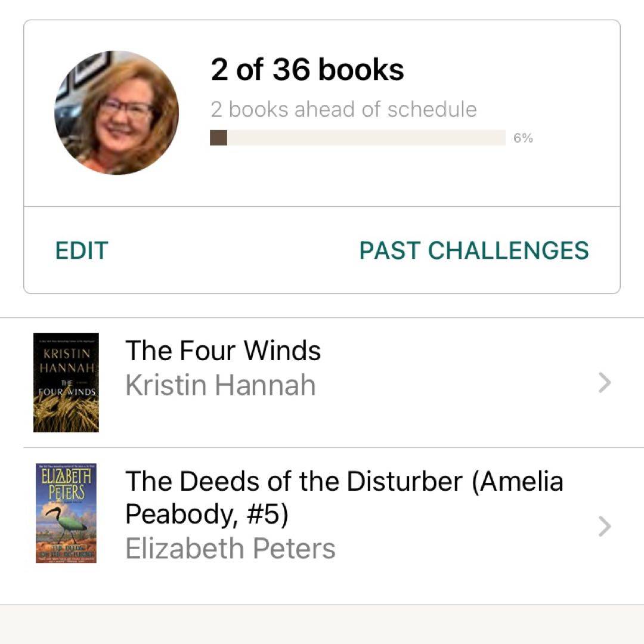The image size is (644, 644).
Task: Tap author name Elizabeth Peters in list
Action: pos(230,549)
